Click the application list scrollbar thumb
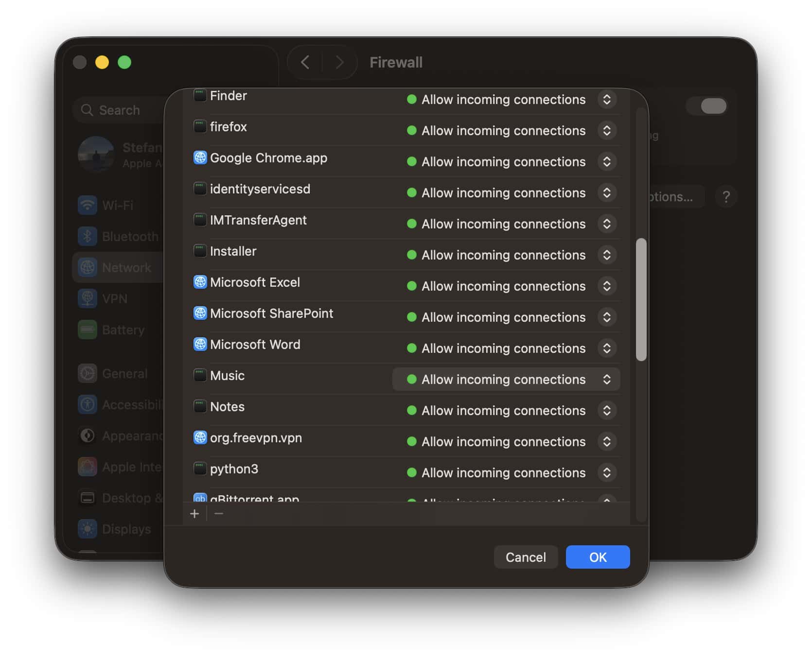 (641, 299)
